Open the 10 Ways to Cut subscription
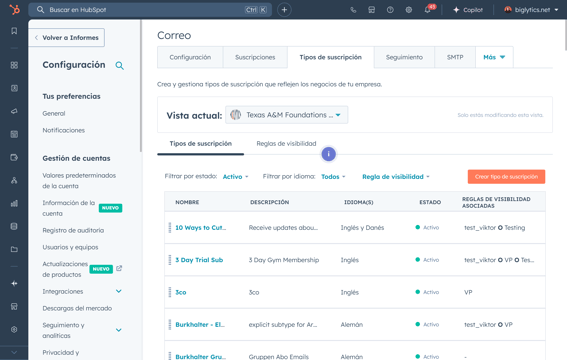This screenshot has height=360, width=567. pos(200,228)
